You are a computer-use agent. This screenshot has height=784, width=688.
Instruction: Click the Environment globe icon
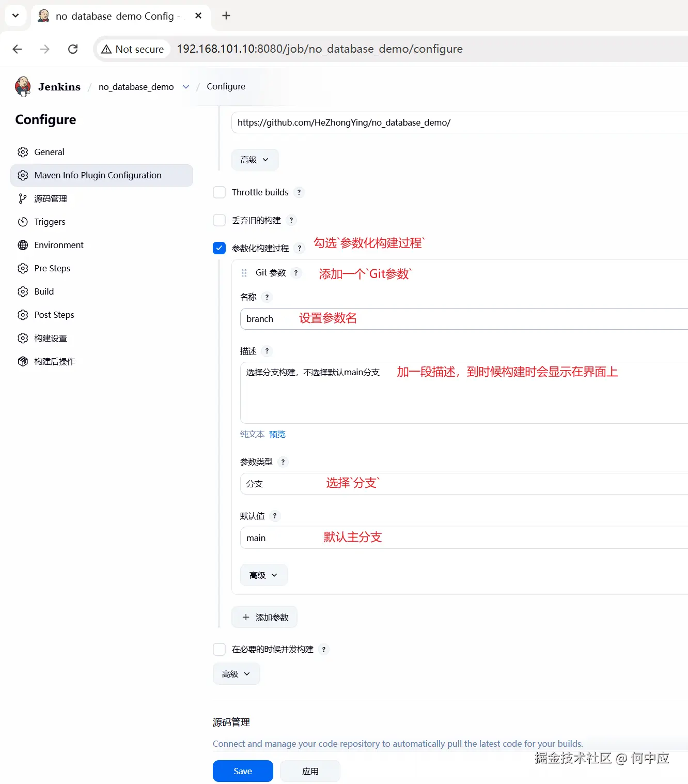[x=23, y=245]
